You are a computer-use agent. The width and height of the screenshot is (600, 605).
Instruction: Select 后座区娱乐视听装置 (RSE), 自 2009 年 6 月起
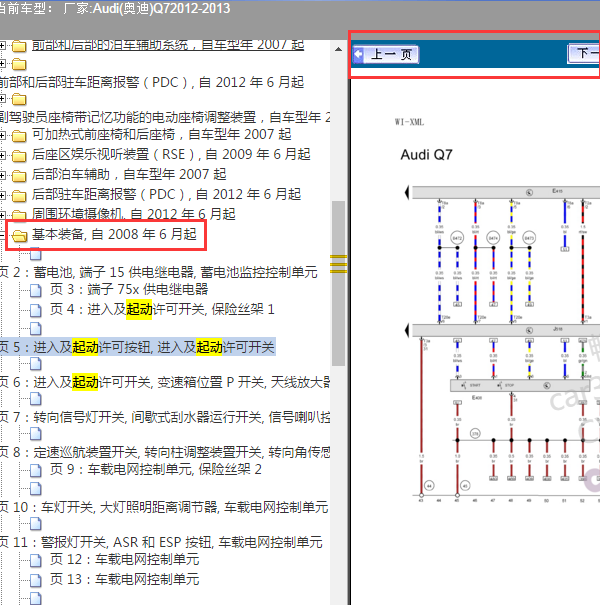coord(171,155)
